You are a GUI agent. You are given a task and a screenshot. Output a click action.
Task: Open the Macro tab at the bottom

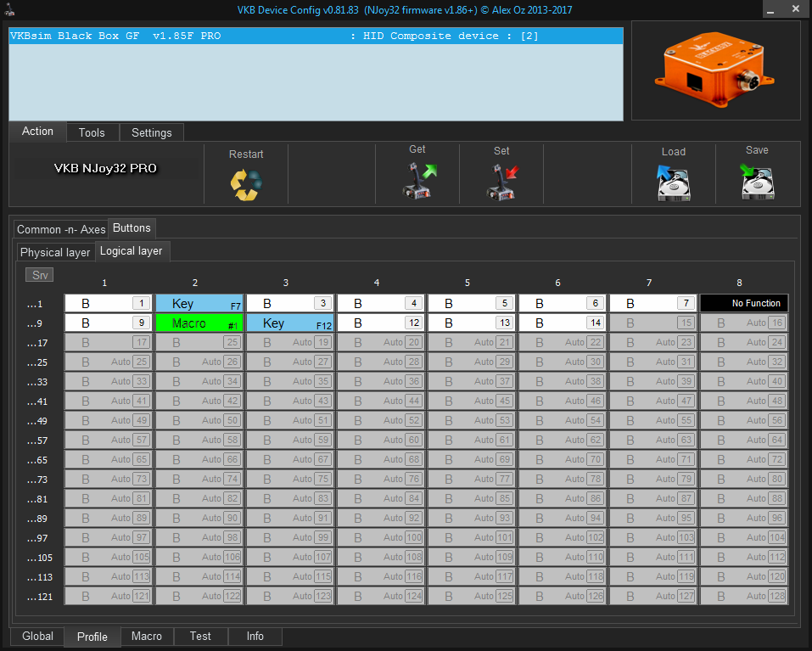pos(147,636)
